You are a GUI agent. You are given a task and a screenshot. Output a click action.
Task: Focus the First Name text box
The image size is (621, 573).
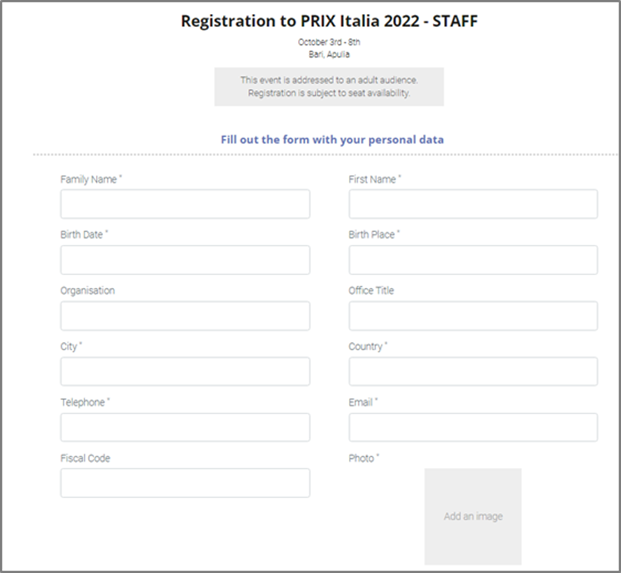[x=473, y=204]
